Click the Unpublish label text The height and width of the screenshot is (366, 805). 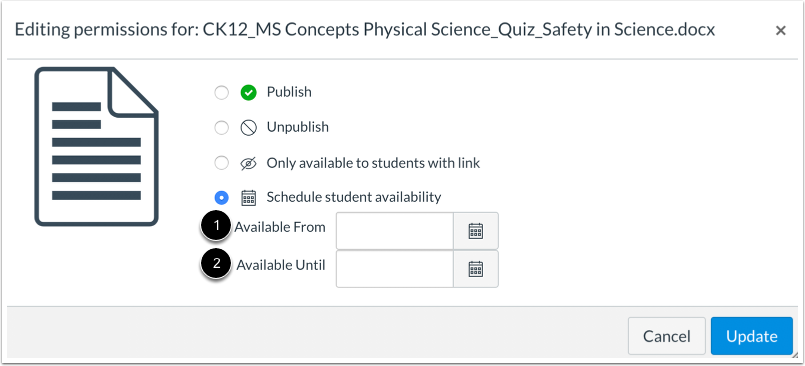point(298,127)
